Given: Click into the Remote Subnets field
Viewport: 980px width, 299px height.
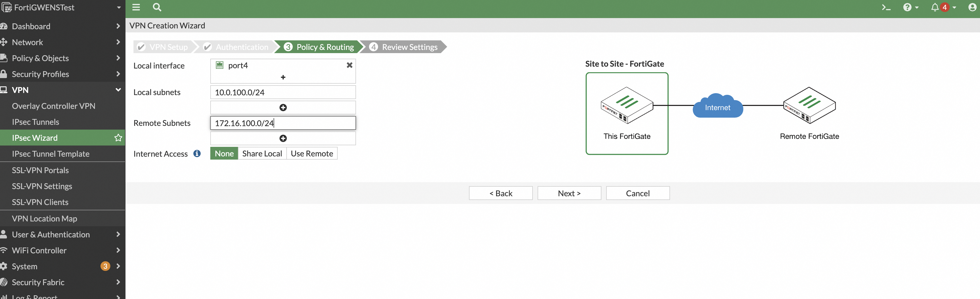Looking at the screenshot, I should pyautogui.click(x=283, y=123).
